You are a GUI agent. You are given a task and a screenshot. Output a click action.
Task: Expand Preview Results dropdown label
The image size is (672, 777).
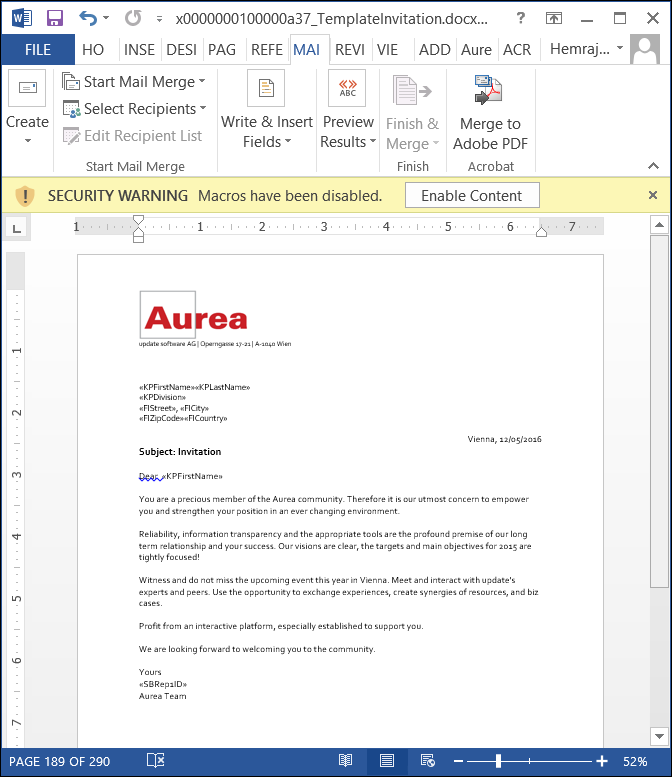pos(348,132)
